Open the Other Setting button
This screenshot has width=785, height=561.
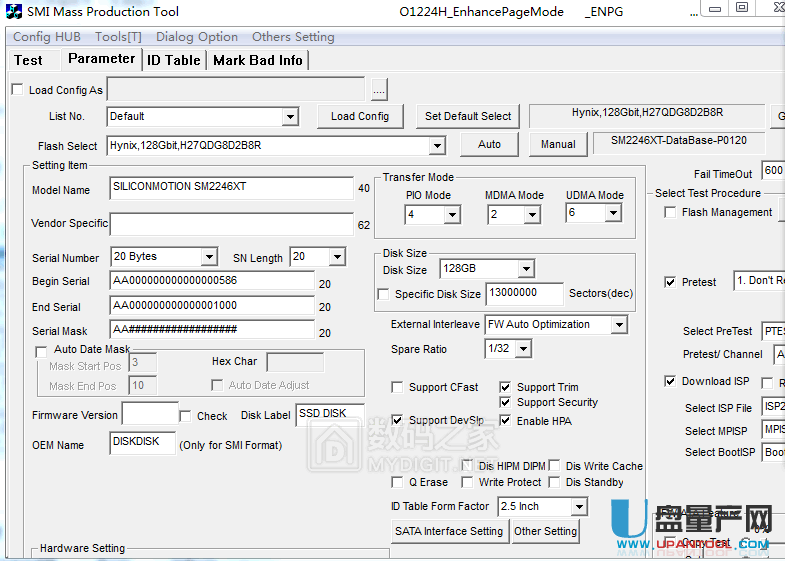(545, 531)
